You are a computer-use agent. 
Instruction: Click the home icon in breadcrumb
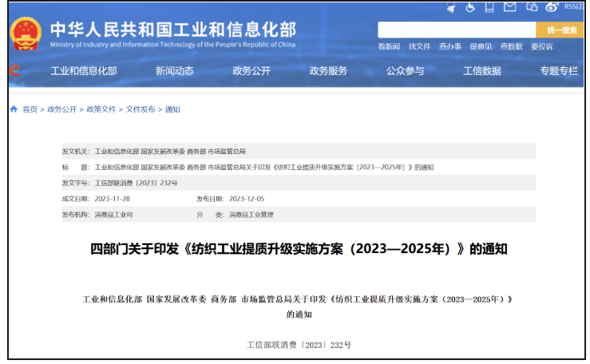tap(14, 109)
